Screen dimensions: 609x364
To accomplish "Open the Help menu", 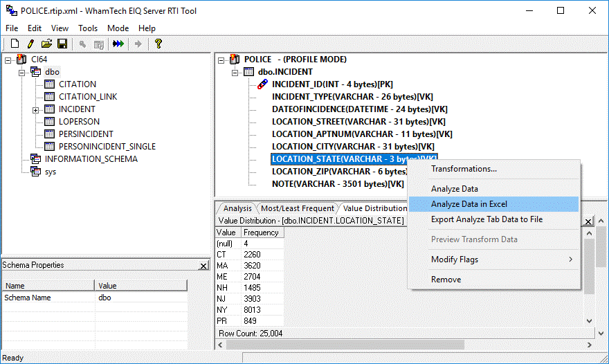I will coord(147,28).
